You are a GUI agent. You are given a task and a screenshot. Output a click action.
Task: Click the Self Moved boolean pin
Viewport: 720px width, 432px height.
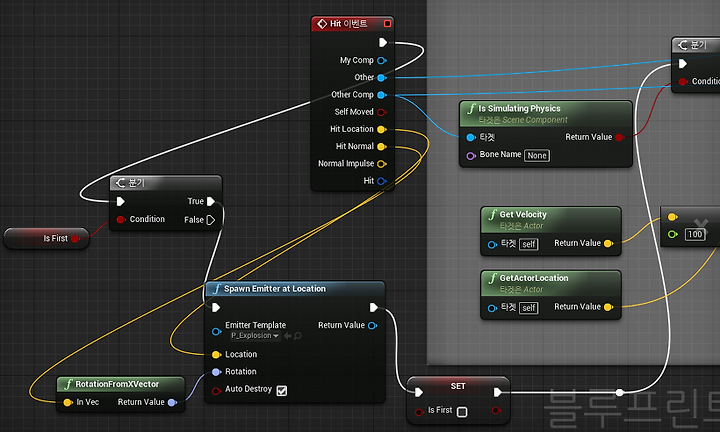(x=382, y=112)
